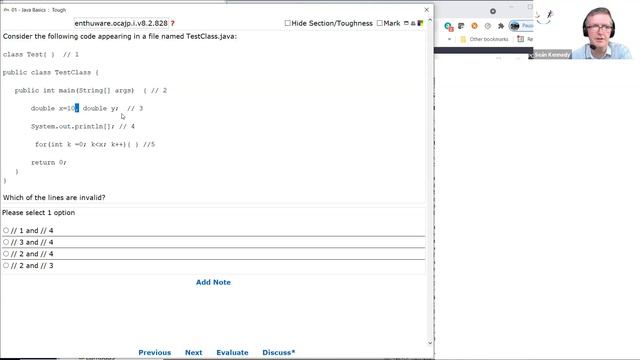The width and height of the screenshot is (640, 360).
Task: Click Evaluate to check the answer
Action: (x=232, y=353)
